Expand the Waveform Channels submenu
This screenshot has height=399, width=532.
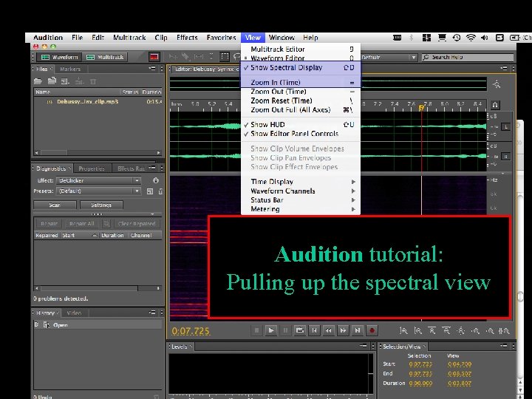301,191
